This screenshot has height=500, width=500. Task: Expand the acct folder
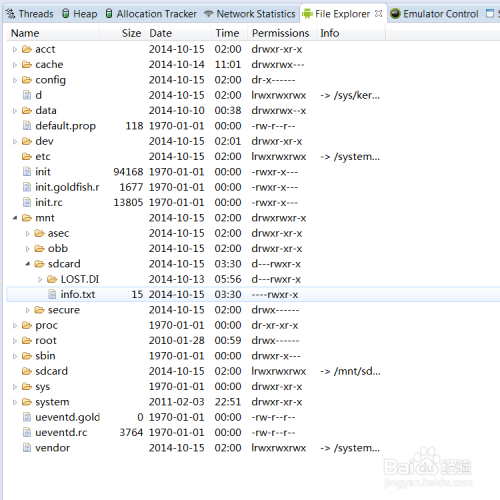coord(15,50)
